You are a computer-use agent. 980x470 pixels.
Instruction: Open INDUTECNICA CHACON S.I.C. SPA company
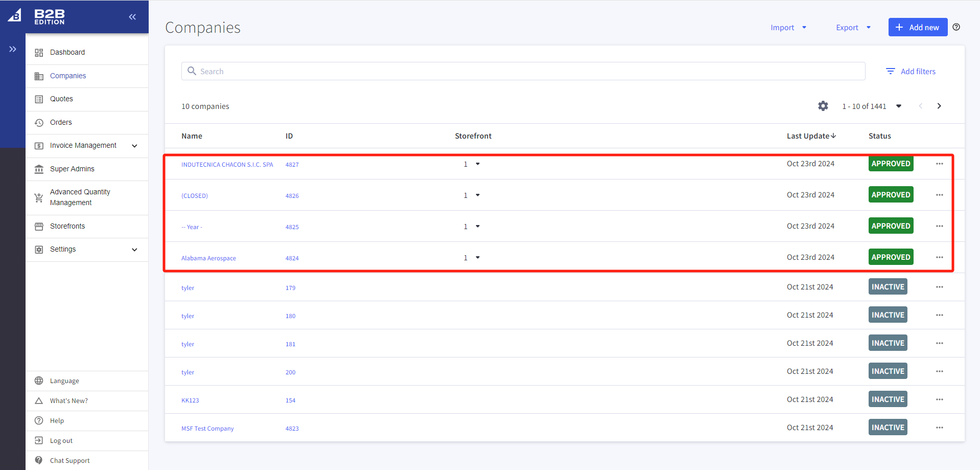click(x=227, y=165)
